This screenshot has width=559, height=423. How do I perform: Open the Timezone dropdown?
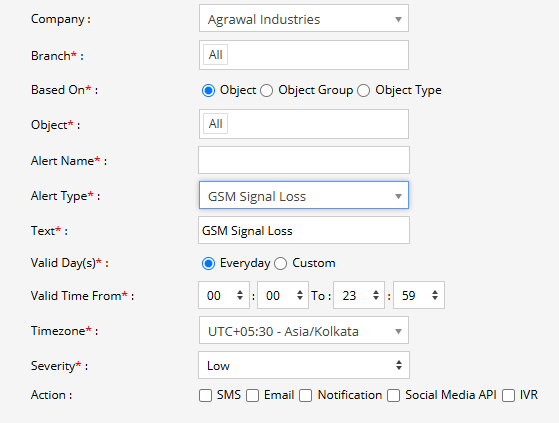304,330
